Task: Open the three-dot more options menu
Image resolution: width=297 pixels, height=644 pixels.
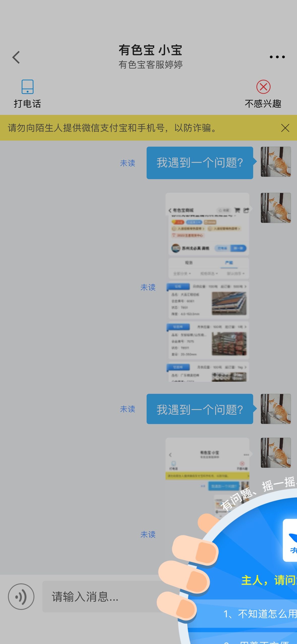Action: 277,57
